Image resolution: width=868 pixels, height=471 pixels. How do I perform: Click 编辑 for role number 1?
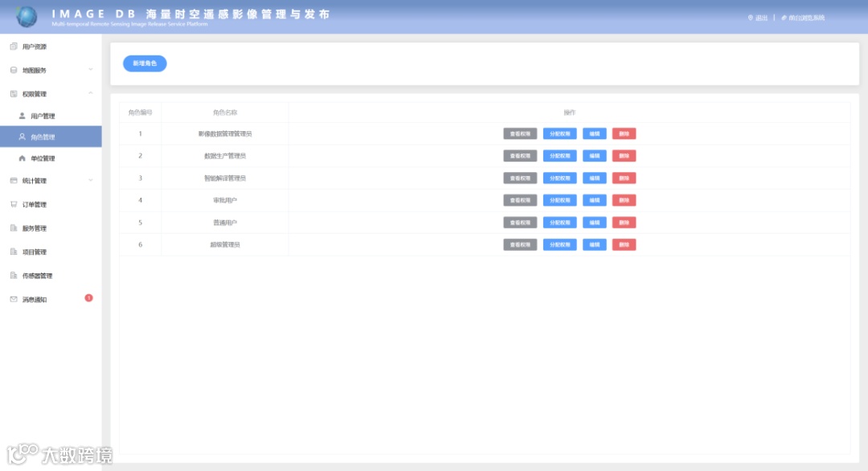click(x=595, y=134)
